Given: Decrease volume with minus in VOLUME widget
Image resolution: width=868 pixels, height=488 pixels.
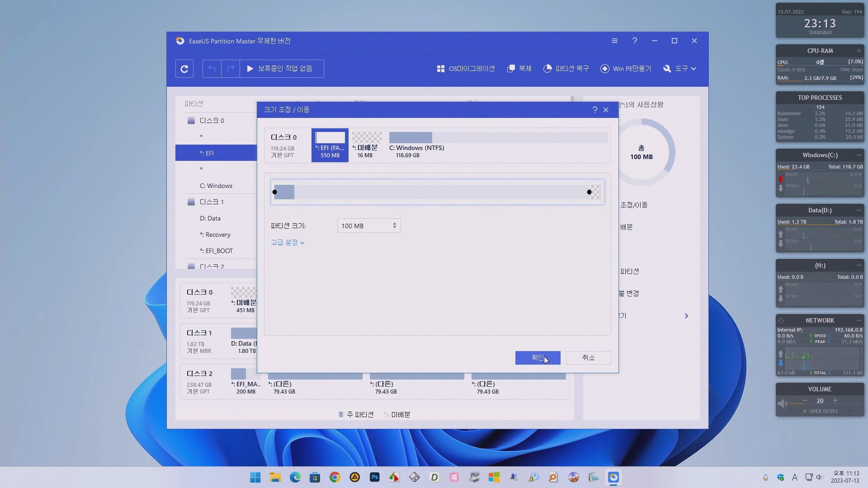Looking at the screenshot, I should point(805,401).
